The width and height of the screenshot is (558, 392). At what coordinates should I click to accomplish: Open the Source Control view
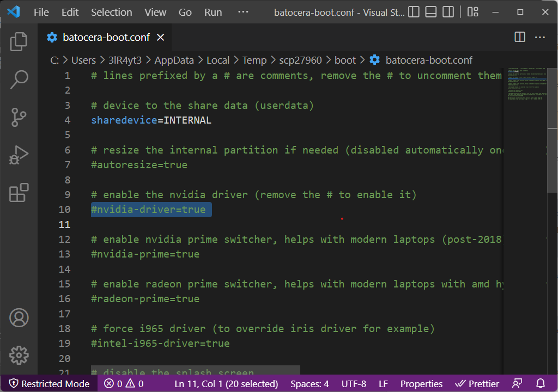[19, 117]
